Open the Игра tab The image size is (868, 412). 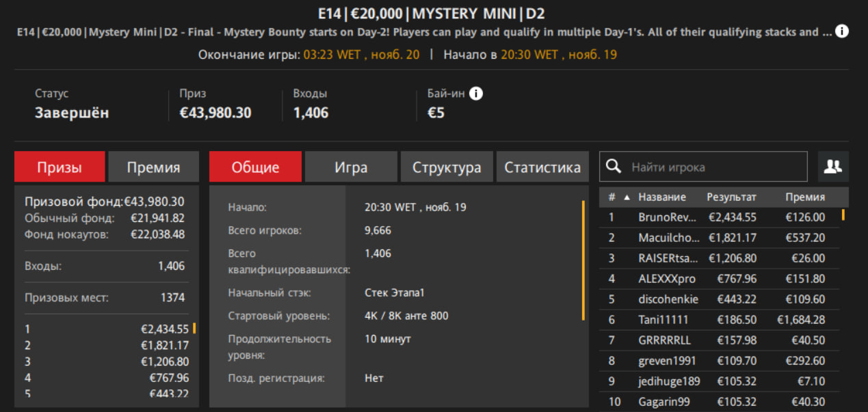coord(351,167)
